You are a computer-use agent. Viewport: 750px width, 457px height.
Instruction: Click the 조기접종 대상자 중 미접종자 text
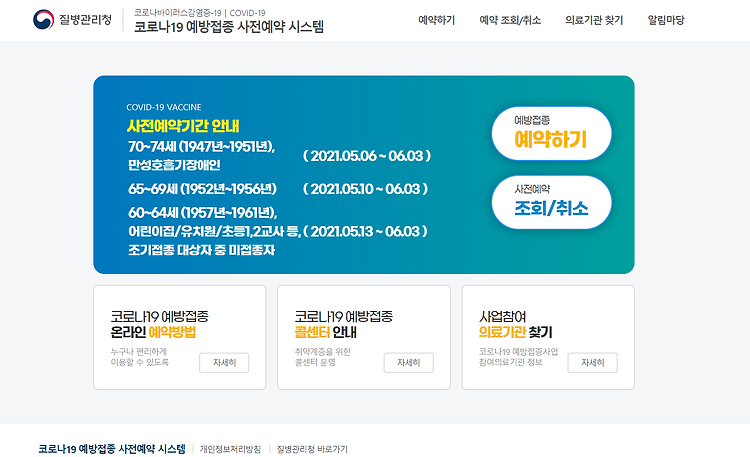click(x=201, y=250)
